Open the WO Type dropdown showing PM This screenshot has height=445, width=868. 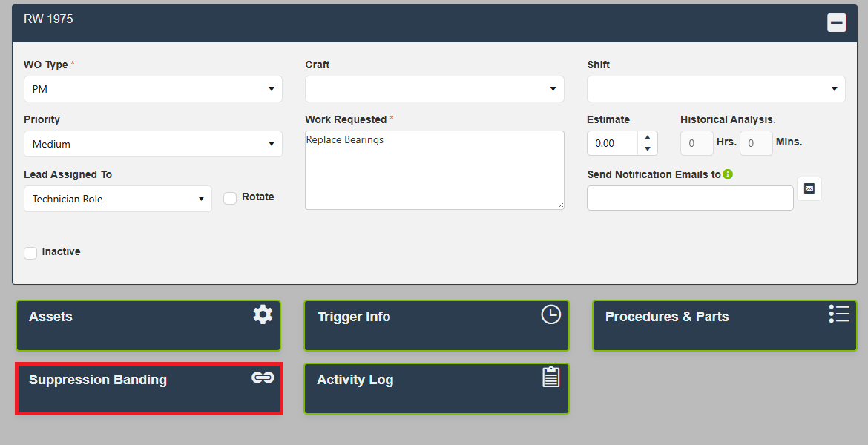(x=153, y=89)
